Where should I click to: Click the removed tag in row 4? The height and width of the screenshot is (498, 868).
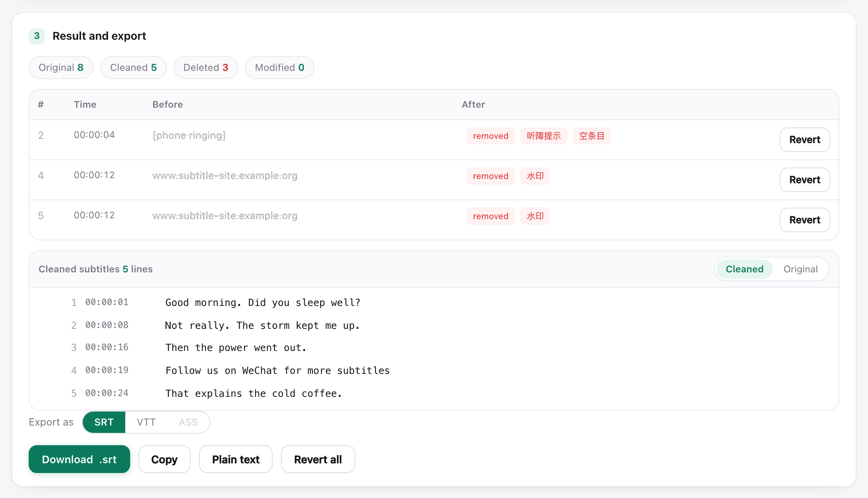491,176
